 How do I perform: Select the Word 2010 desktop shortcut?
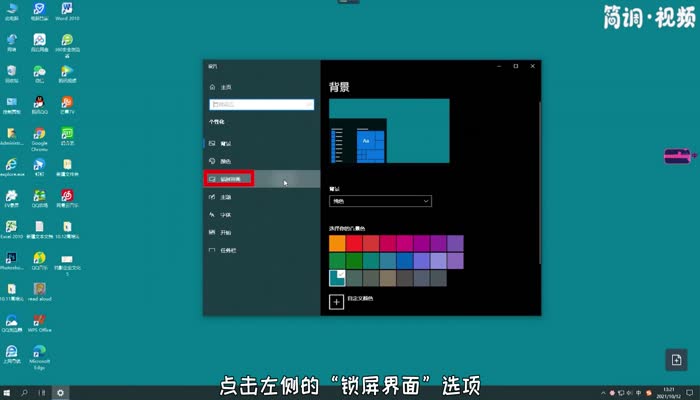tap(68, 12)
